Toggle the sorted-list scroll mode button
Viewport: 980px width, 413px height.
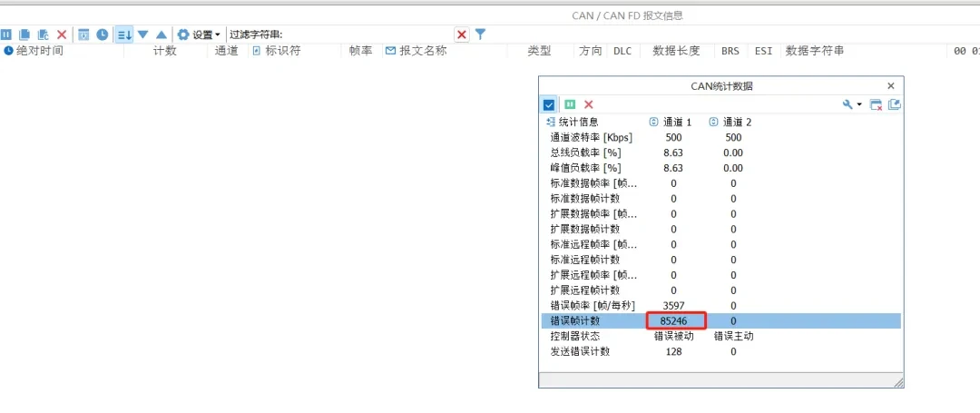(x=123, y=35)
